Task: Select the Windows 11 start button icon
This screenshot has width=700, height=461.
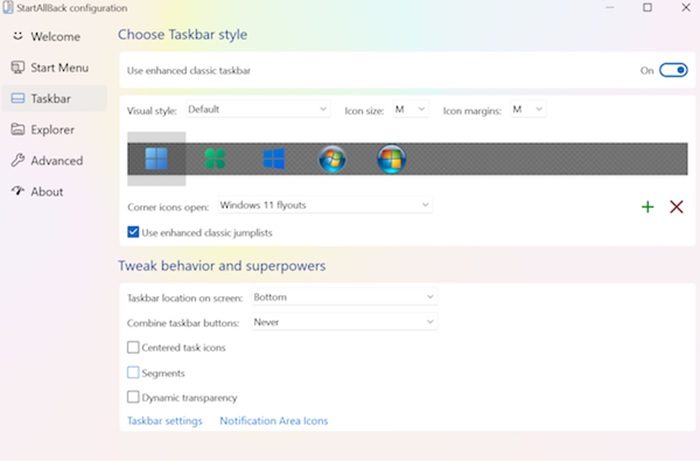Action: (157, 158)
